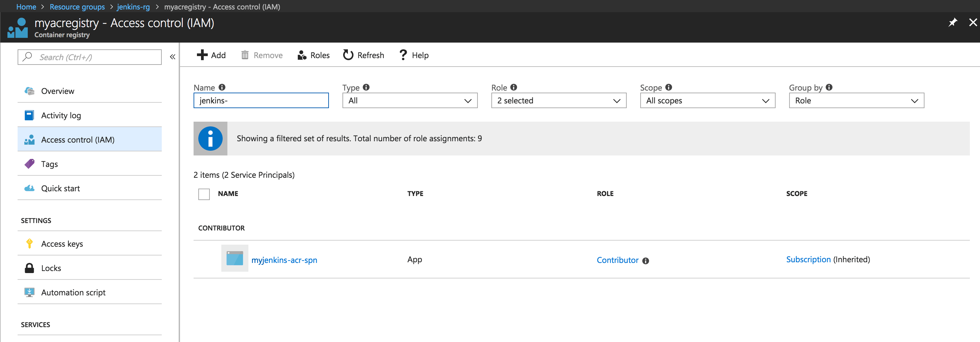Click the Name filter info icon
980x342 pixels.
(x=222, y=87)
